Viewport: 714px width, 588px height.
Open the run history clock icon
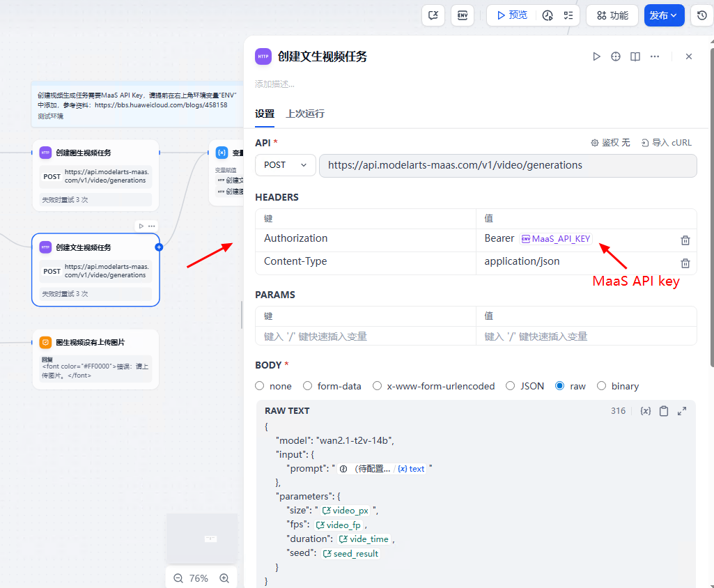click(548, 15)
